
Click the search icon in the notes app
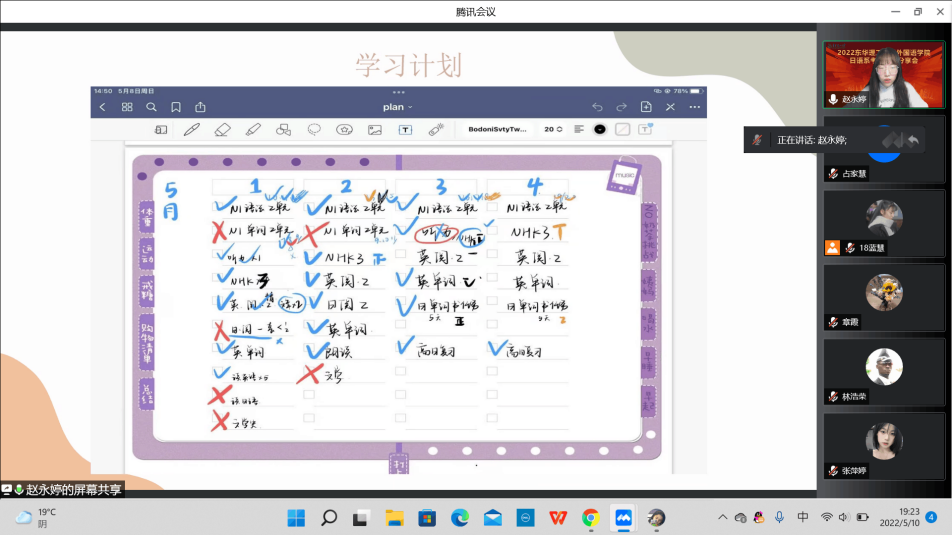coord(151,107)
